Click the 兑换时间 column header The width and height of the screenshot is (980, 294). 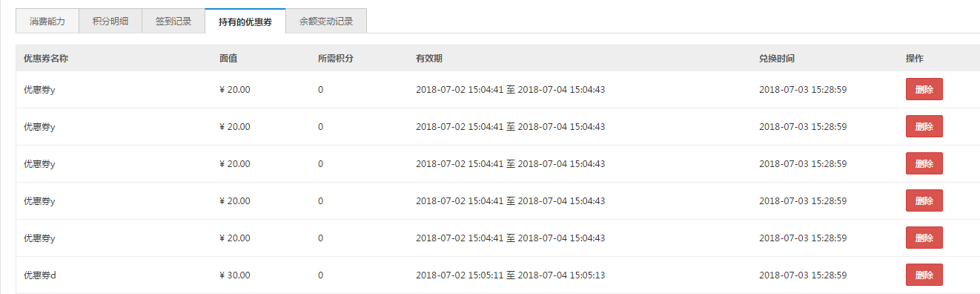(777, 59)
